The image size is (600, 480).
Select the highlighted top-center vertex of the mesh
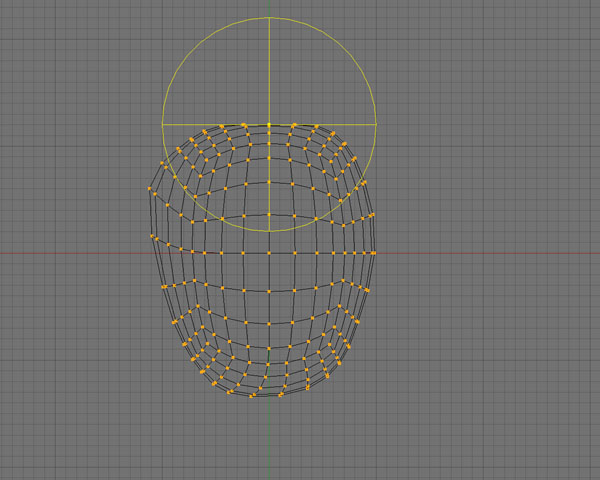point(269,125)
